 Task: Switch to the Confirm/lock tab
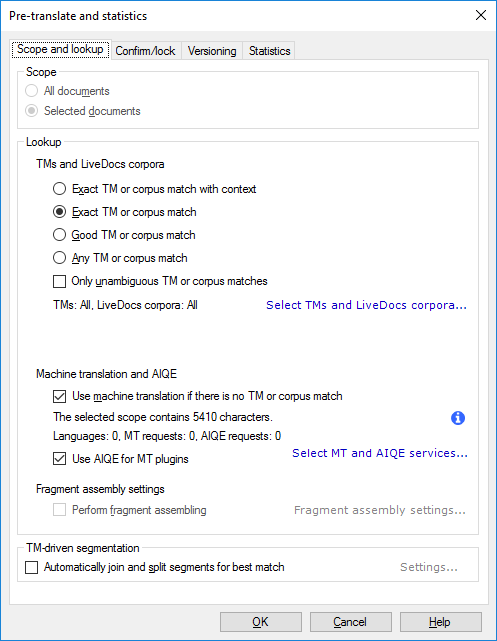pos(145,51)
